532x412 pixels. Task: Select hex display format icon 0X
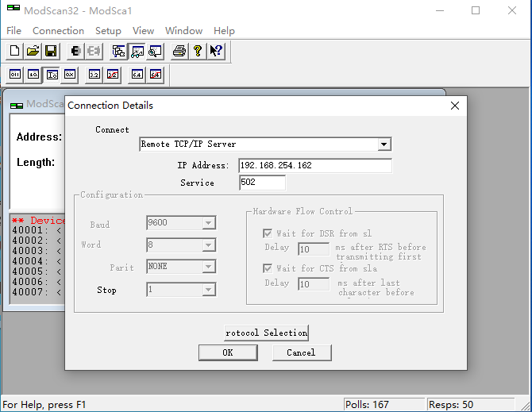point(70,75)
